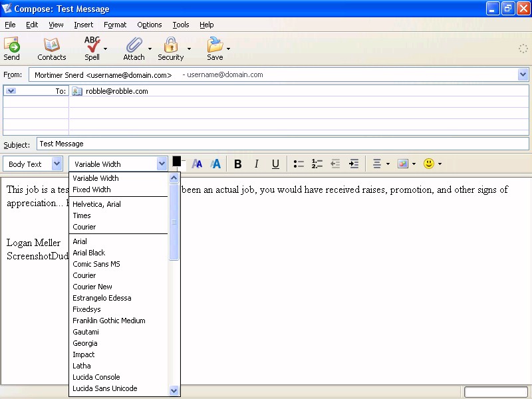The image size is (532, 399).
Task: Click the smiley face icon
Action: [429, 164]
